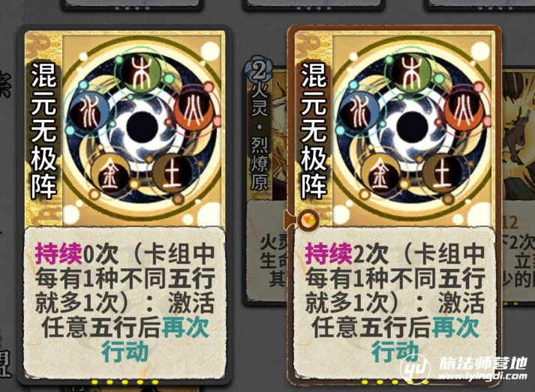This screenshot has width=535, height=392.
Task: Click the orange gem on right card's frame
Action: click(308, 220)
